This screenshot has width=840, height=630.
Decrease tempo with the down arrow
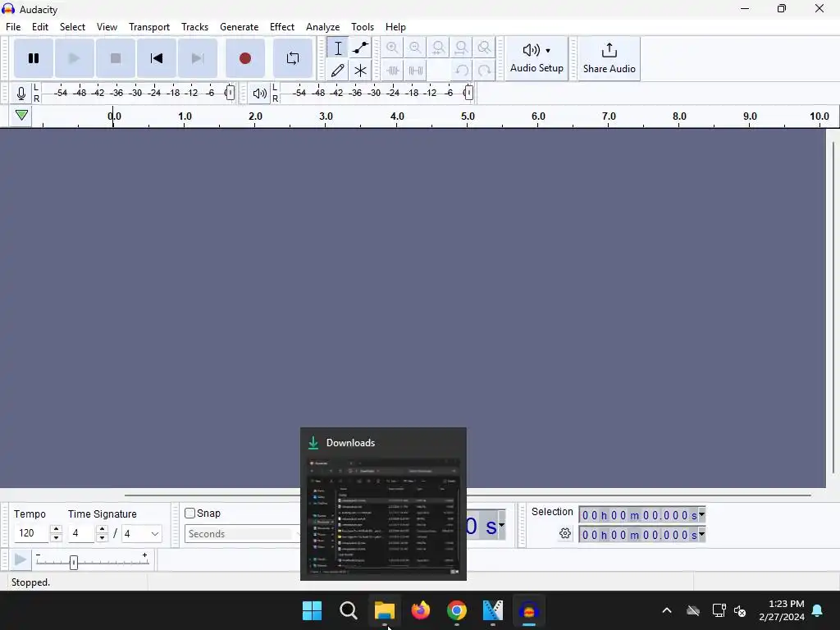coord(56,538)
